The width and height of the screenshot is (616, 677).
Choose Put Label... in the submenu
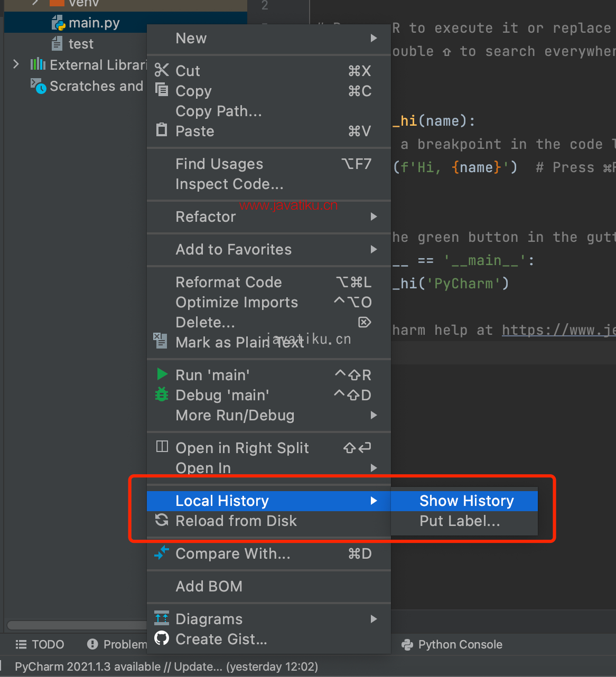pos(464,521)
